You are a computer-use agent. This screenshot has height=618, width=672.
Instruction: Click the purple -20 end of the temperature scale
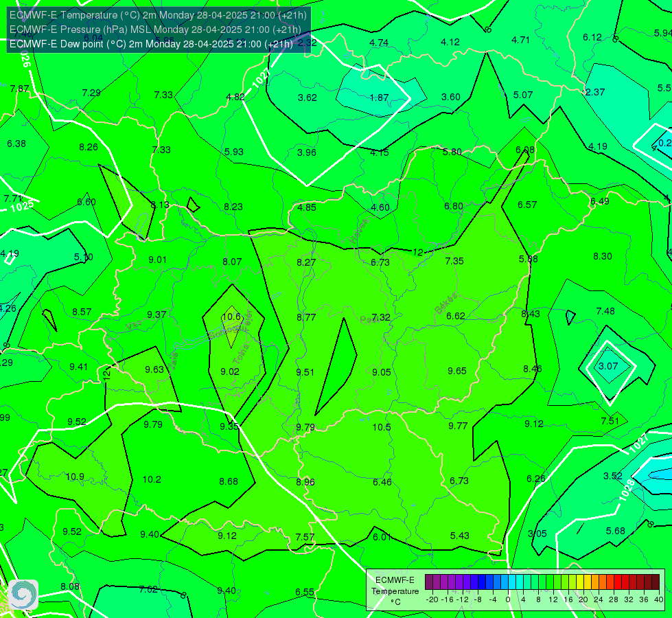428,582
